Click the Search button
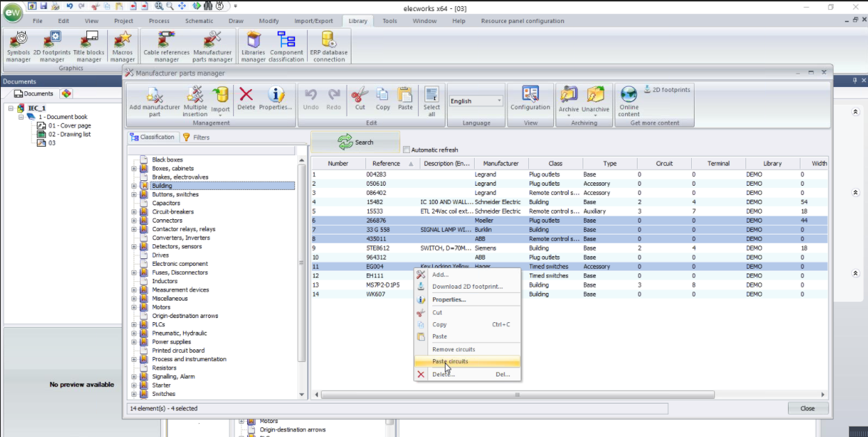The width and height of the screenshot is (868, 437). [356, 142]
